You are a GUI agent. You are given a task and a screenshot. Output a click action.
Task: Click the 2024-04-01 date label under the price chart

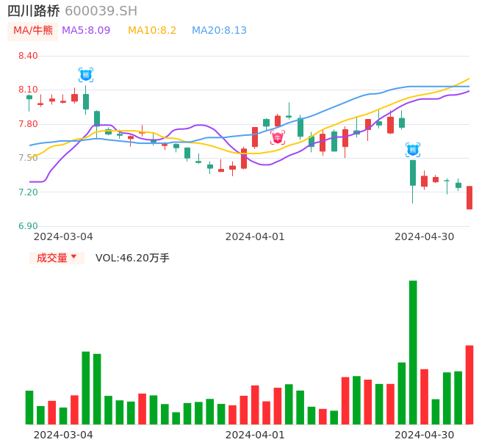[255, 236]
